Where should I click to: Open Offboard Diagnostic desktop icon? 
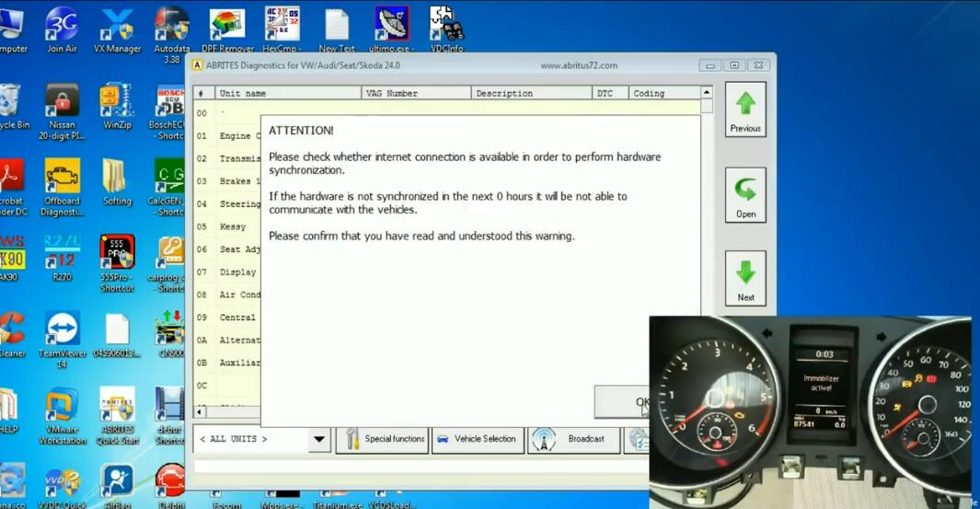[62, 187]
